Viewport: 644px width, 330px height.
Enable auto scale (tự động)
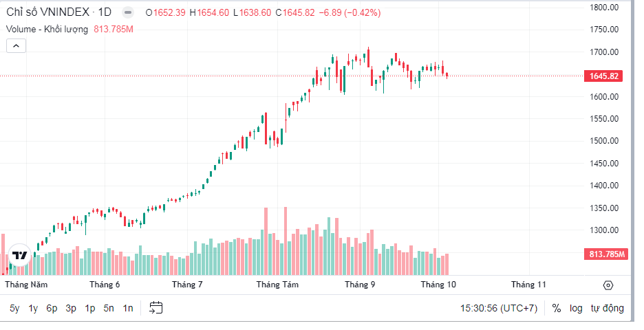click(x=607, y=308)
